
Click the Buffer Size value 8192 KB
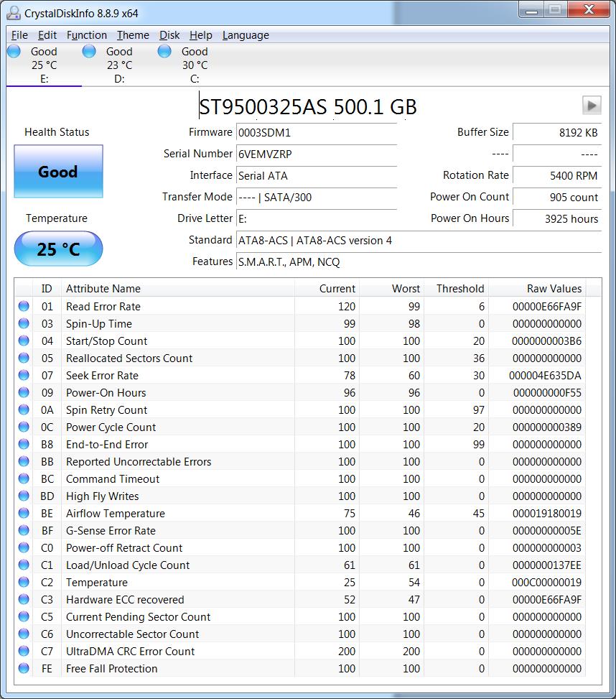[556, 133]
